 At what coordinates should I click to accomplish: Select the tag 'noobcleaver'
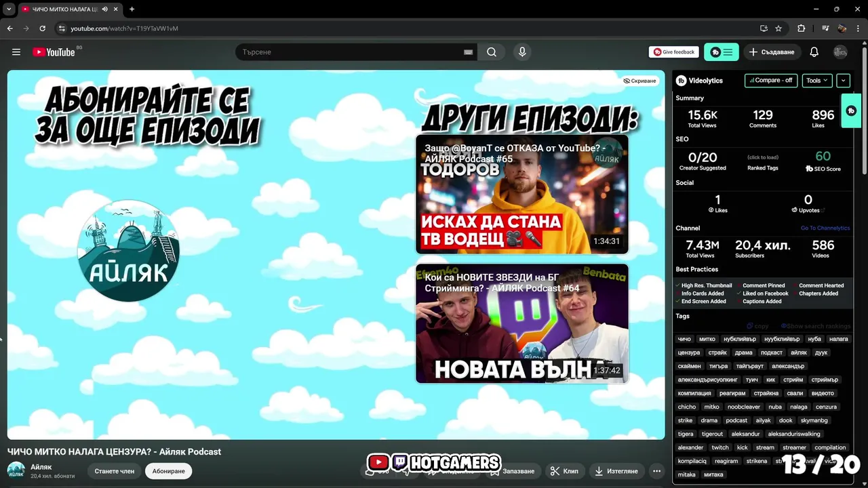[x=744, y=407]
